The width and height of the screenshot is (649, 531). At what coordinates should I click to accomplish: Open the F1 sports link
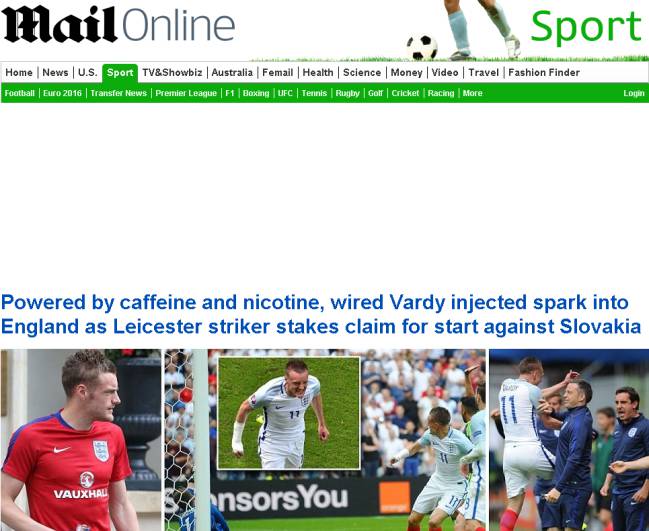click(x=230, y=93)
